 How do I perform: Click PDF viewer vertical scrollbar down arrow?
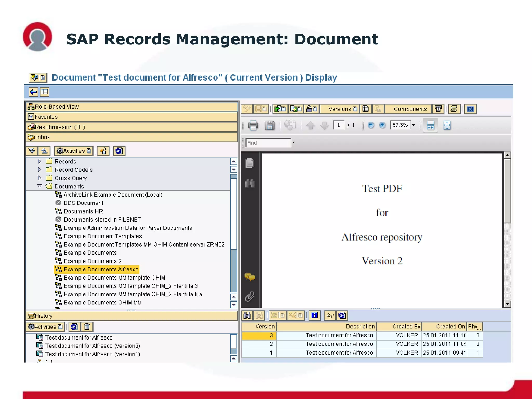507,304
